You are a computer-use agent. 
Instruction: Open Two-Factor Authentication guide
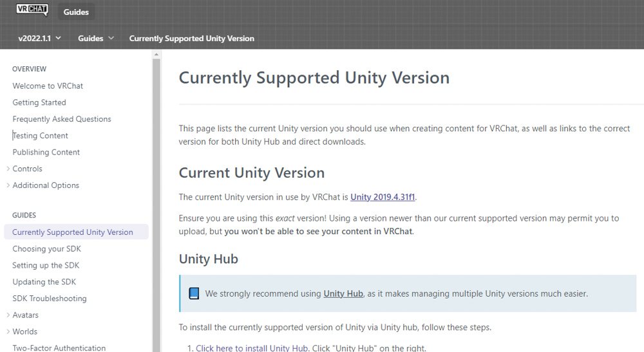(59, 347)
